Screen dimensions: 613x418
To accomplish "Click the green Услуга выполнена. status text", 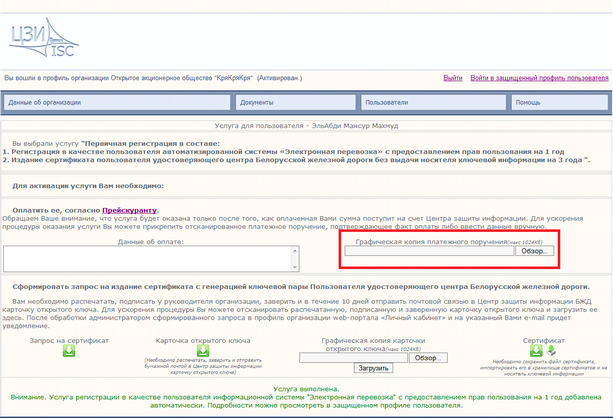I will click(x=306, y=389).
